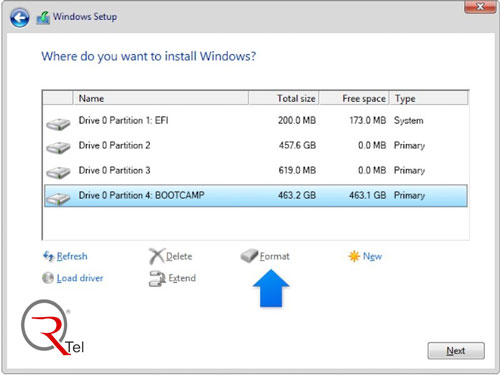Click the Format drive icon

[x=249, y=256]
